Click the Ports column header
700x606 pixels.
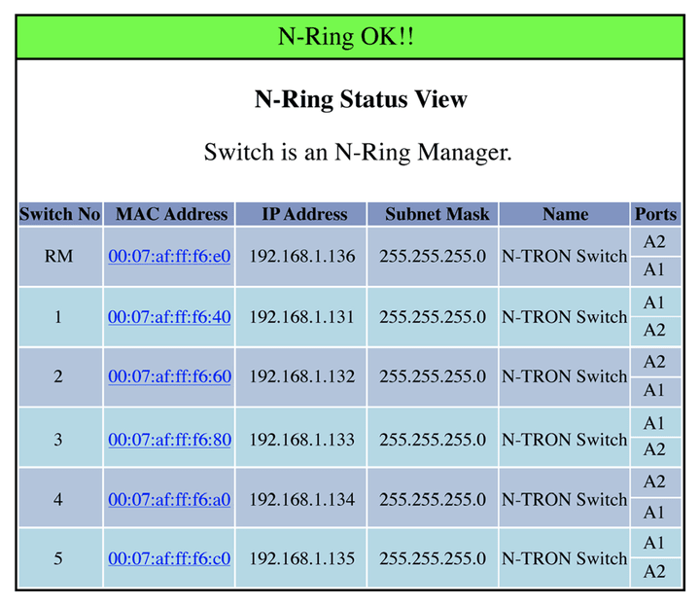coord(656,214)
